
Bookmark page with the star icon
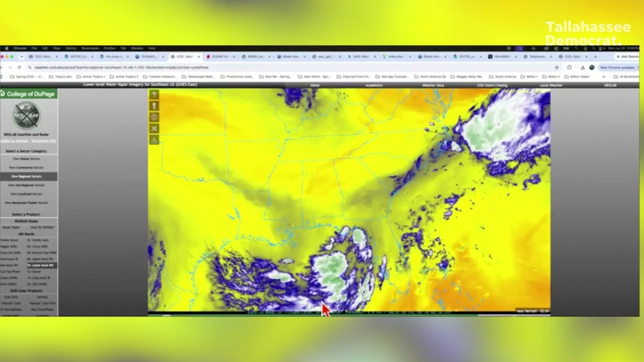pos(556,67)
